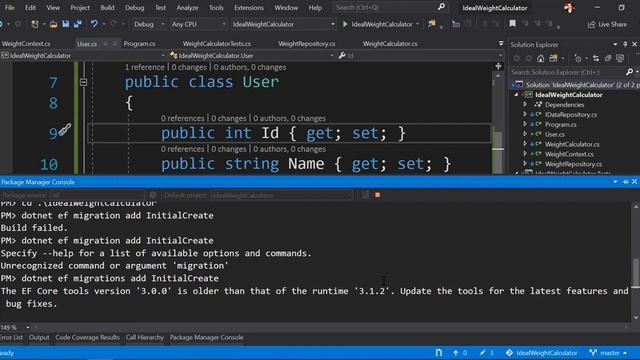Click Show All Files icon in Solution Explorer
This screenshot has height=360, width=640.
(x=620, y=58)
